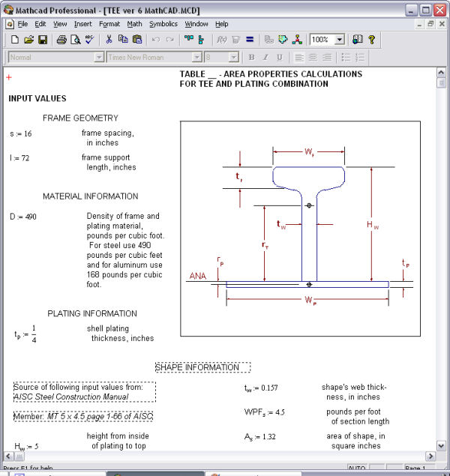This screenshot has height=476, width=450.
Task: Save the worksheet using the Save icon
Action: click(43, 40)
